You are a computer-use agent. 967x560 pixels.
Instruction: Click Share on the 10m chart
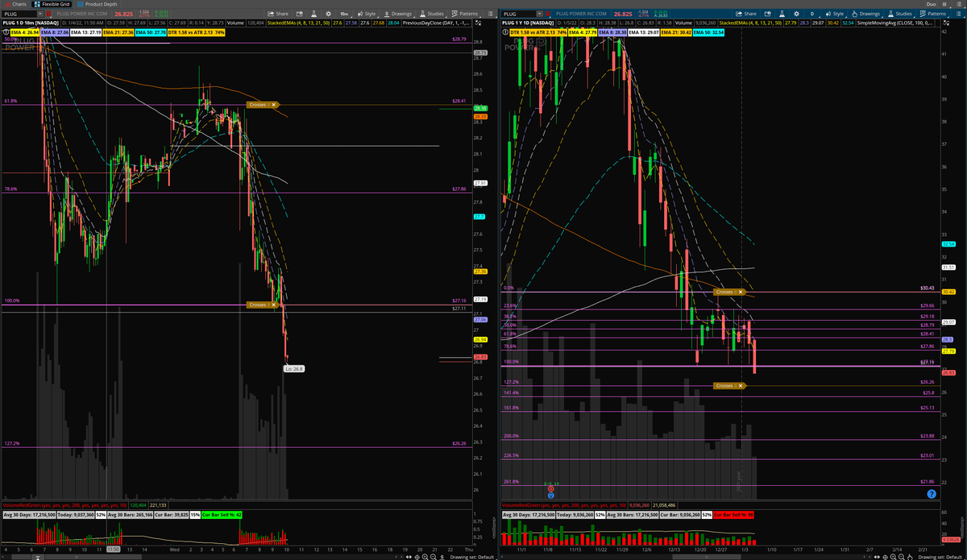coord(278,14)
